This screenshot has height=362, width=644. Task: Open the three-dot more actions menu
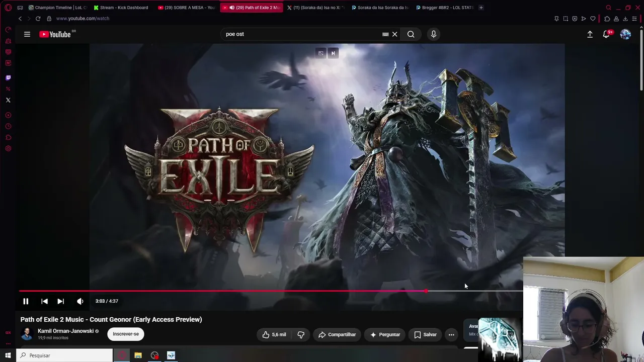[x=451, y=334]
